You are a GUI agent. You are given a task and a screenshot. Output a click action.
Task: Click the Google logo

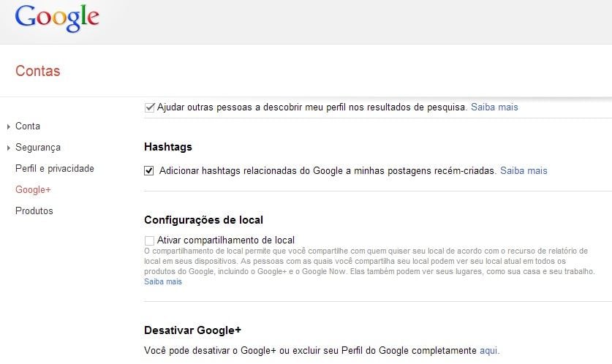(57, 18)
